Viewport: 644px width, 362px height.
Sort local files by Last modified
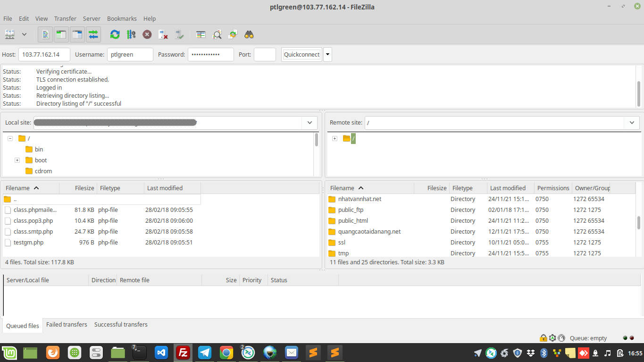pos(172,188)
